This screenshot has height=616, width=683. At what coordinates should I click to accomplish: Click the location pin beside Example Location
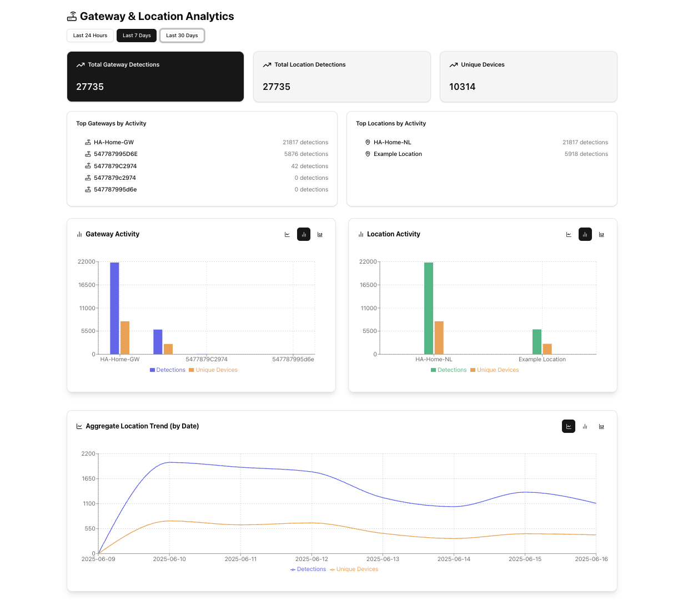pyautogui.click(x=368, y=154)
